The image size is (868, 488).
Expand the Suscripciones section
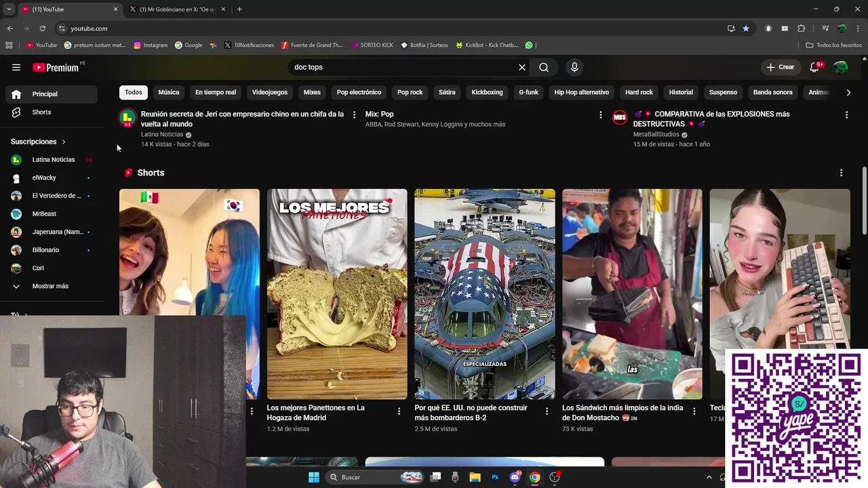[39, 142]
